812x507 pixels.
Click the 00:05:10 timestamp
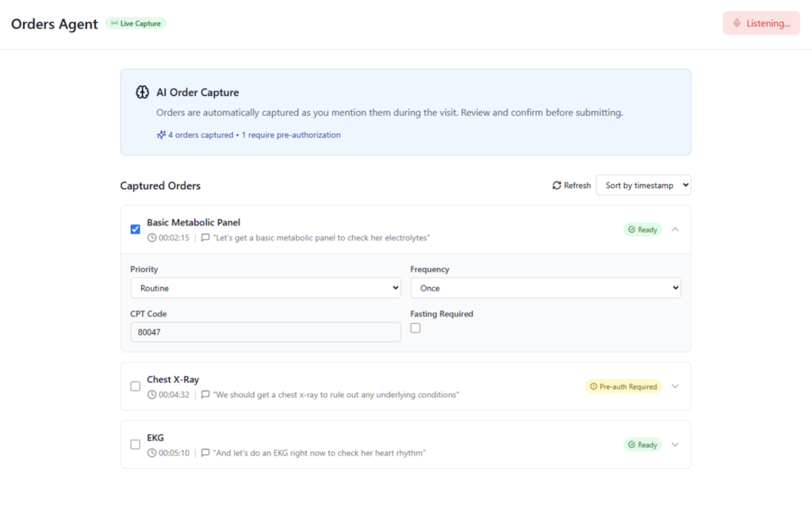(x=174, y=453)
